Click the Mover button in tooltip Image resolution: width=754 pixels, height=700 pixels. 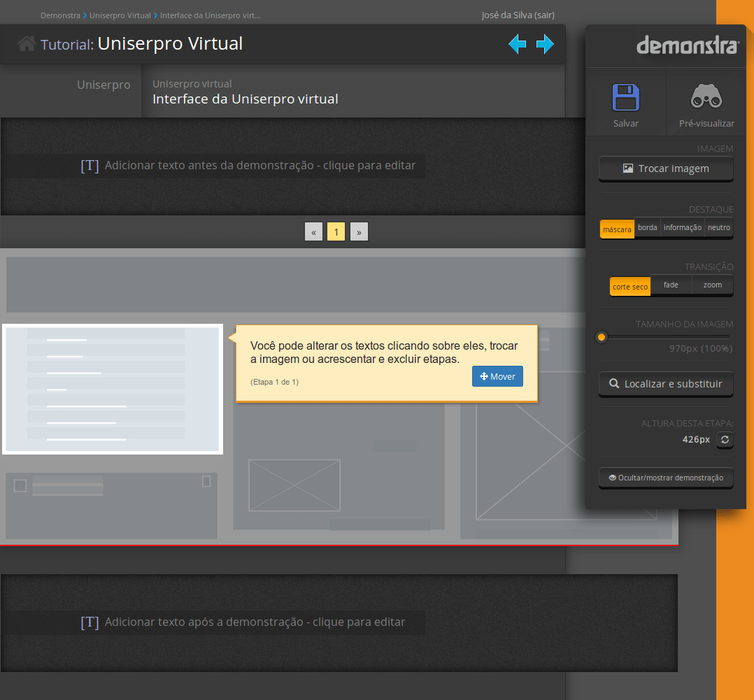point(497,376)
